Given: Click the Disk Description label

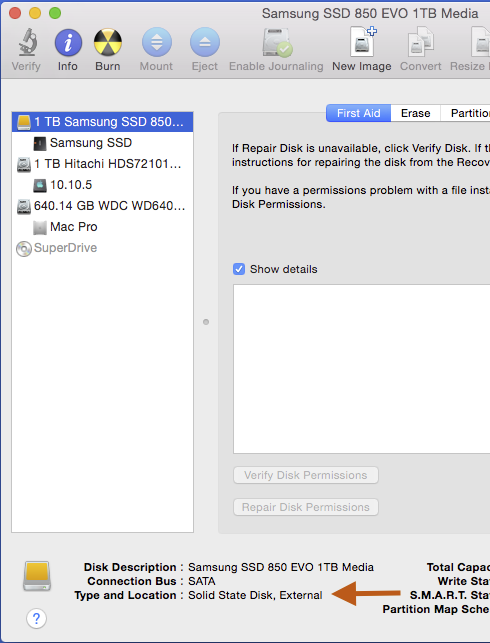Looking at the screenshot, I should (x=130, y=567).
